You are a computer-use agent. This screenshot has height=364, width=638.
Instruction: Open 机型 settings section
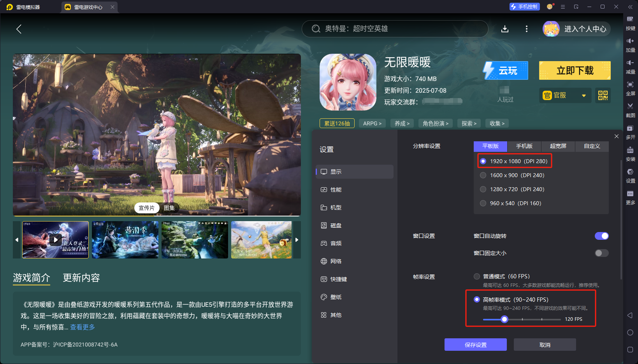point(355,207)
